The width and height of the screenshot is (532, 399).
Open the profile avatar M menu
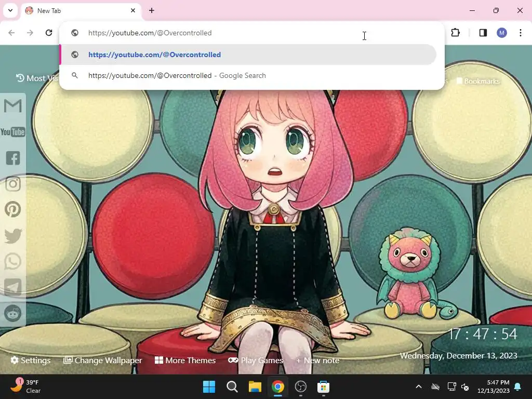(502, 33)
